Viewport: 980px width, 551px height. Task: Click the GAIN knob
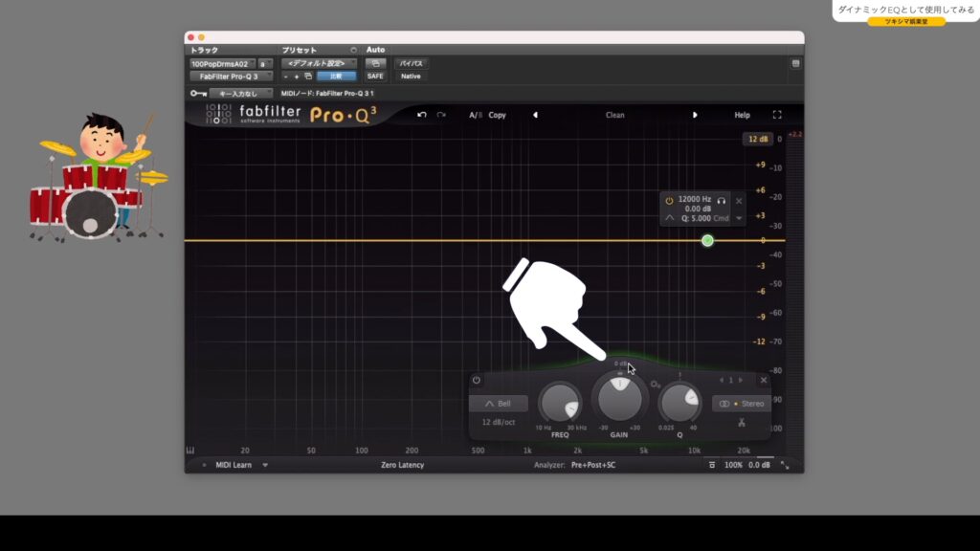pos(619,398)
